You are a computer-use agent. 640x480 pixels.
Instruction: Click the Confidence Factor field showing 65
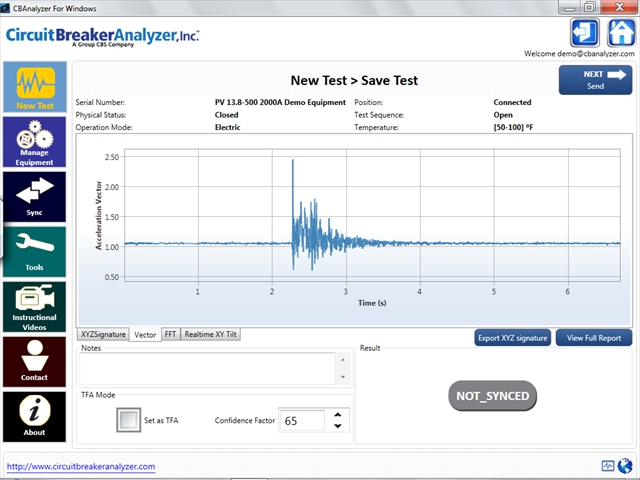click(x=302, y=420)
